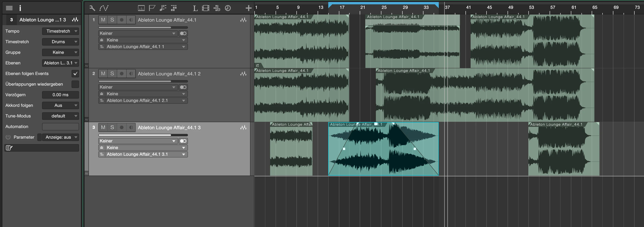The height and width of the screenshot is (227, 644).
Task: Open the tempo track clock icon
Action: 228,8
